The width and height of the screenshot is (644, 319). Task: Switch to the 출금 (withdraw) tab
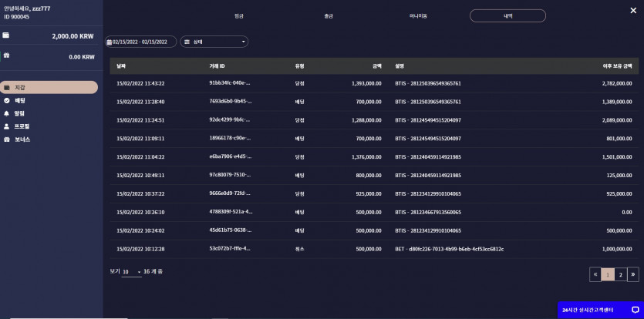(328, 16)
